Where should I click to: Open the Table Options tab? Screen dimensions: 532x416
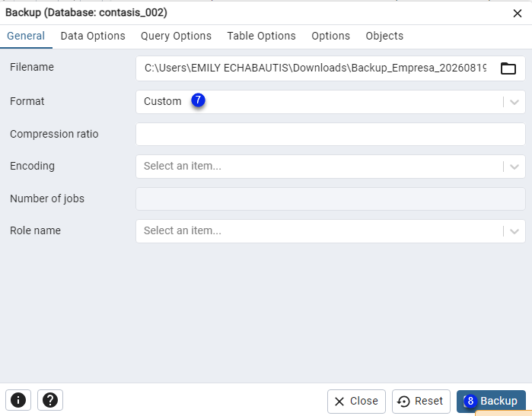[261, 36]
